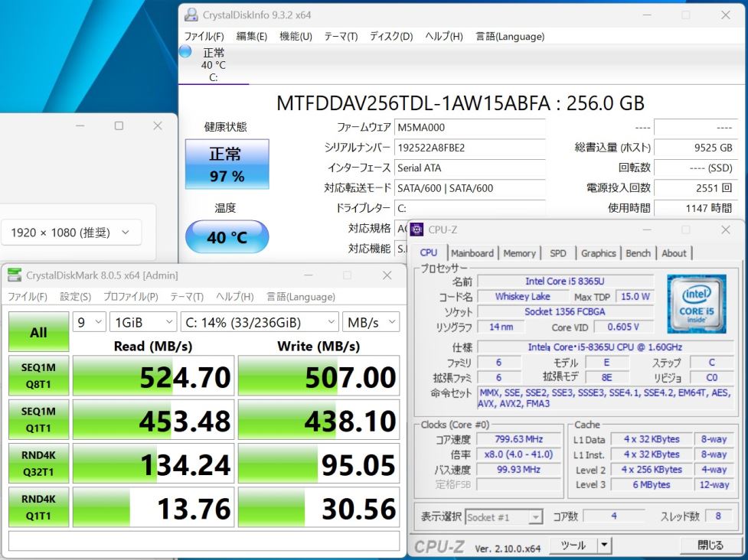Click the Level 3 cache value 6 MBytes
748x560 pixels.
(x=652, y=485)
